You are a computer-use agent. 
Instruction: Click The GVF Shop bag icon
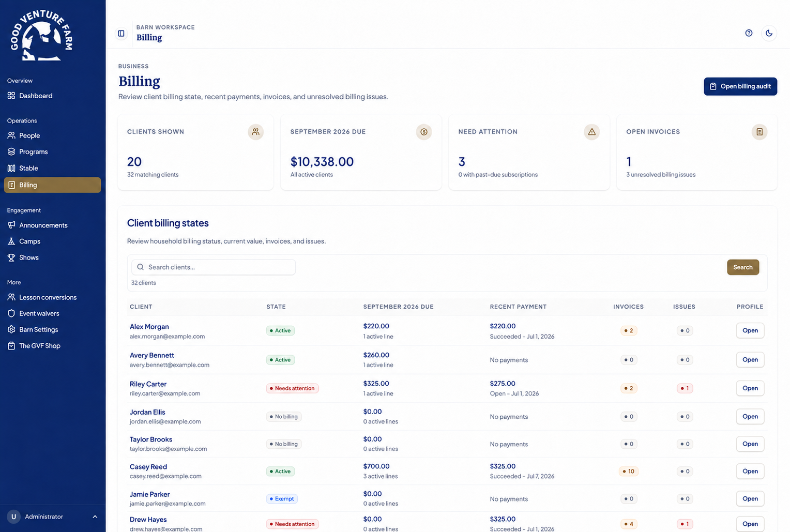(11, 346)
